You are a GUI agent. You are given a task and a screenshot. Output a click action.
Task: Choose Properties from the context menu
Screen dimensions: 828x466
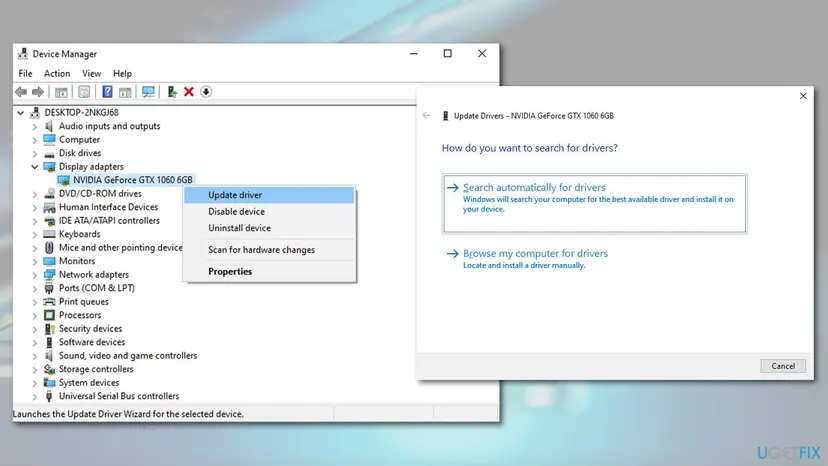click(269, 272)
